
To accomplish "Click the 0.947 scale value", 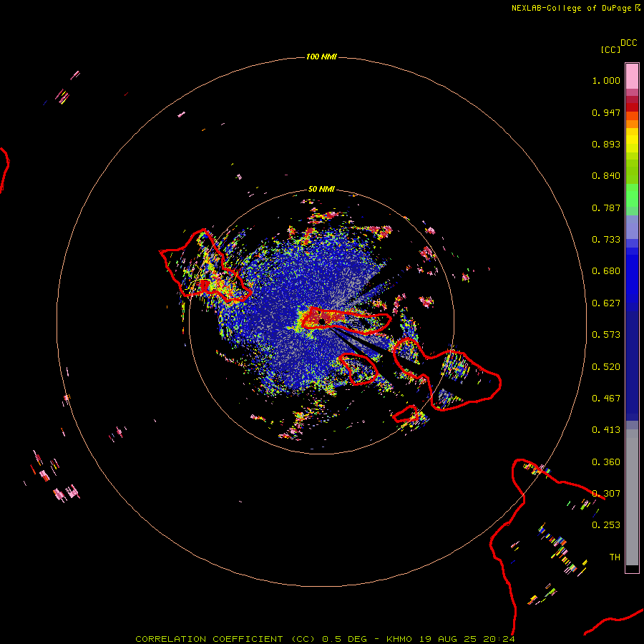I will (x=606, y=112).
